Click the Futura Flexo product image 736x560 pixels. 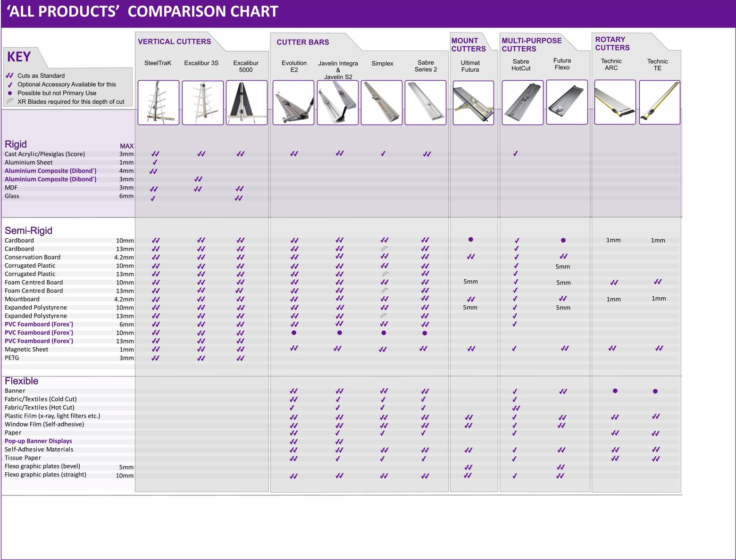tap(567, 102)
